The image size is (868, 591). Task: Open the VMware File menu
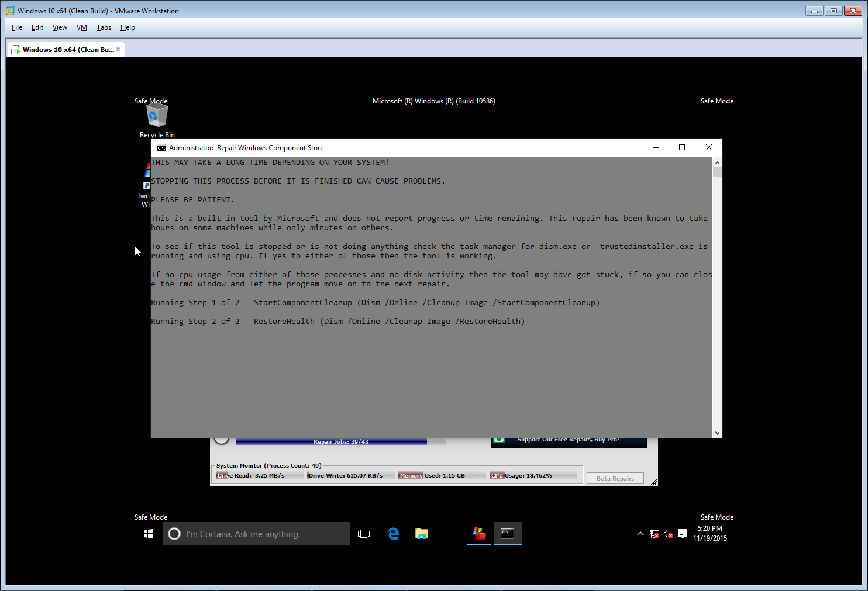(17, 27)
